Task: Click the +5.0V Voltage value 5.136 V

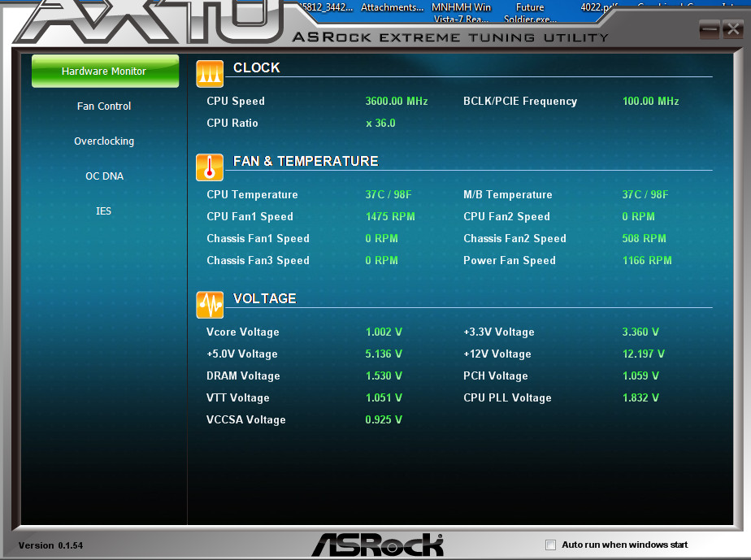Action: point(384,354)
